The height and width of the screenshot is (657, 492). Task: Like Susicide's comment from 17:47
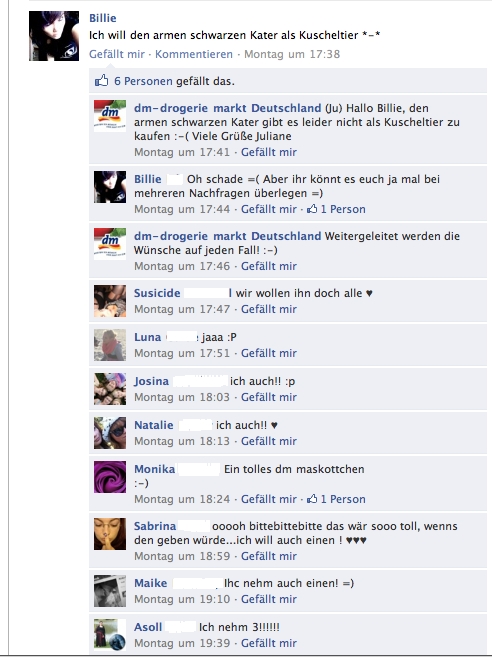(x=269, y=309)
